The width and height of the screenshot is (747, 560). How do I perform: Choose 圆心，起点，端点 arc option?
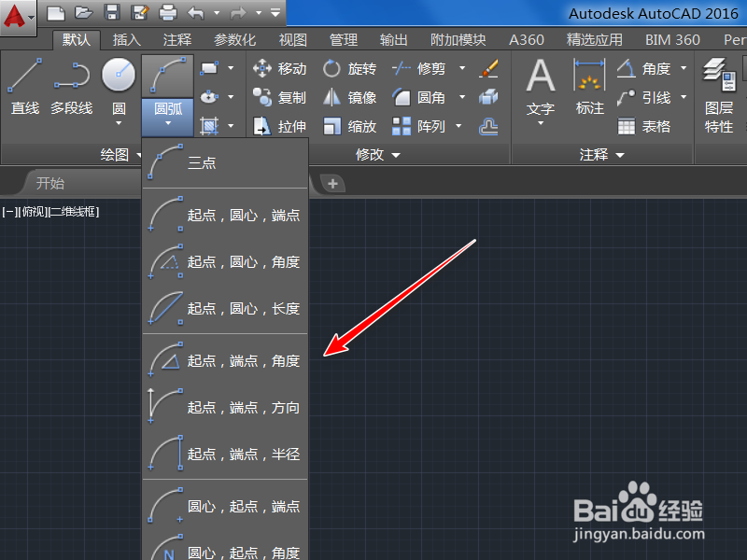point(225,506)
